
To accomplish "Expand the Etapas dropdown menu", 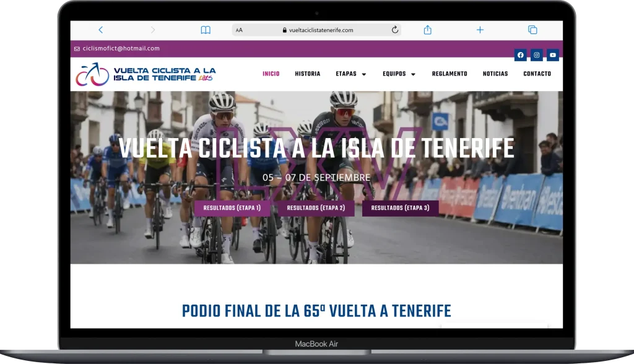I will click(351, 74).
